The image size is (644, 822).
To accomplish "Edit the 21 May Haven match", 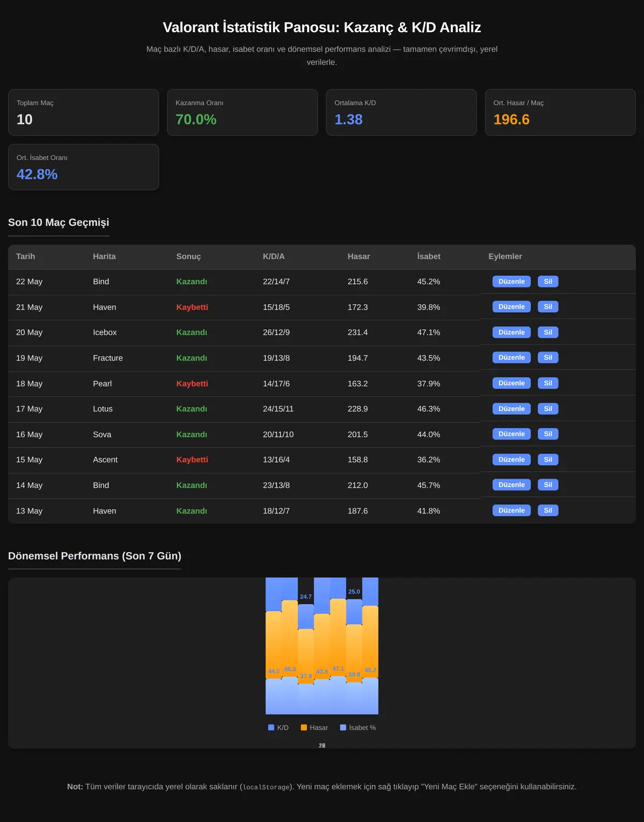I will [511, 307].
